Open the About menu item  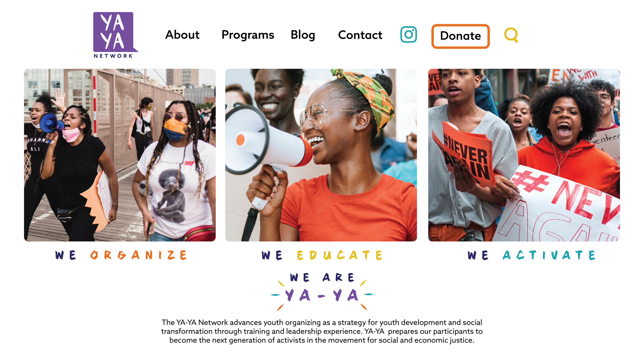coord(182,35)
